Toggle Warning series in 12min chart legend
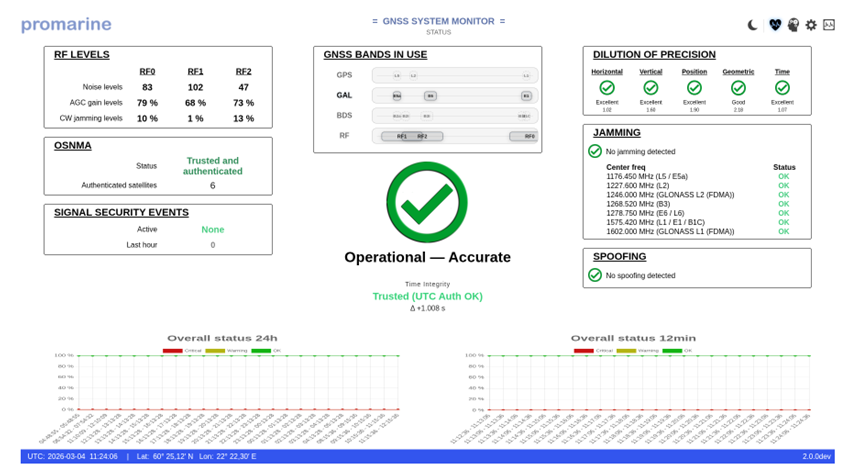Image resolution: width=846 pixels, height=470 pixels. coord(638,351)
